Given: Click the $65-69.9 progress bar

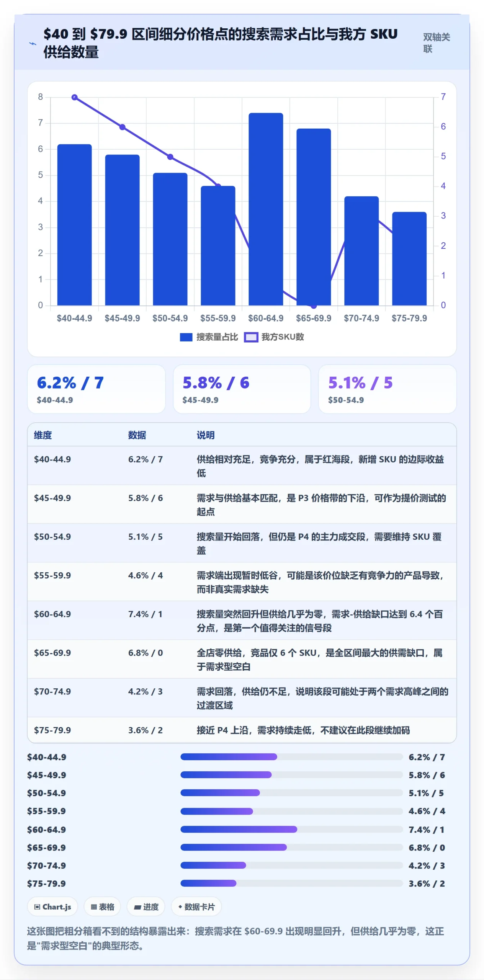Looking at the screenshot, I should (291, 847).
